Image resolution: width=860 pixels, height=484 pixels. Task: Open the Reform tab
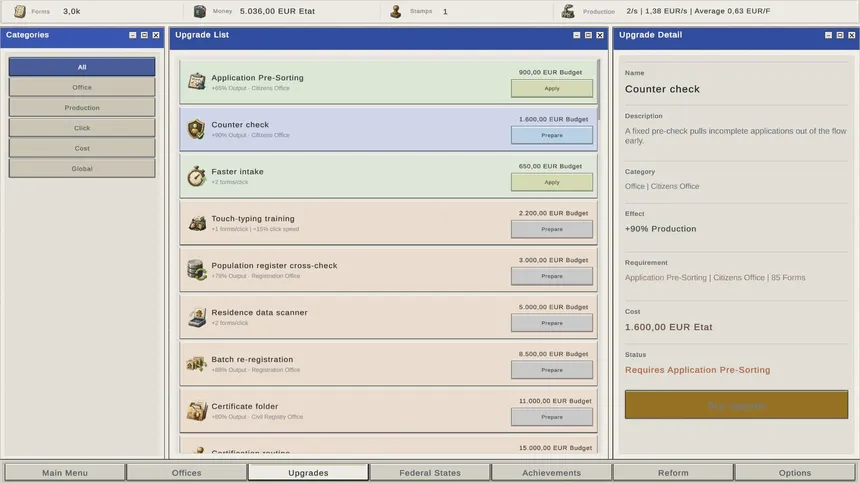[x=673, y=472]
